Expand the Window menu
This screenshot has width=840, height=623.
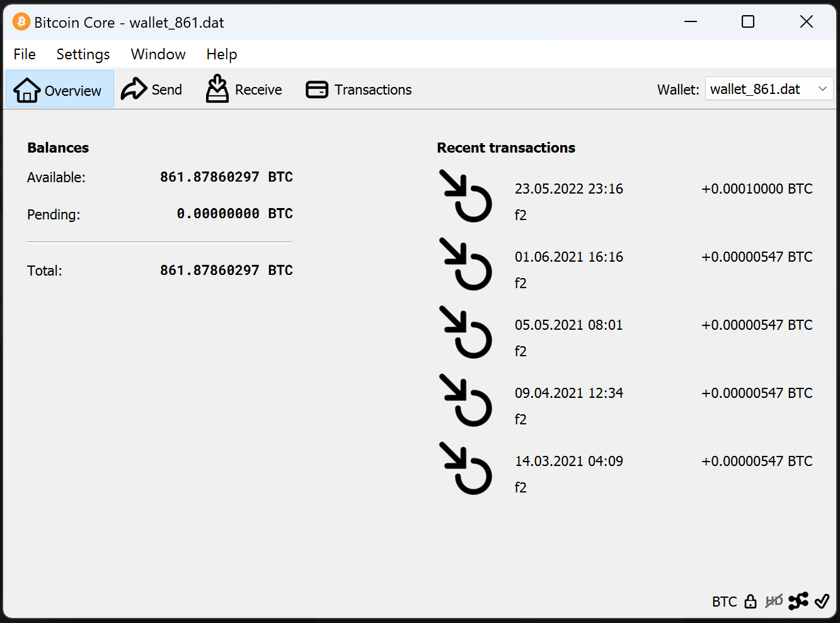tap(158, 54)
